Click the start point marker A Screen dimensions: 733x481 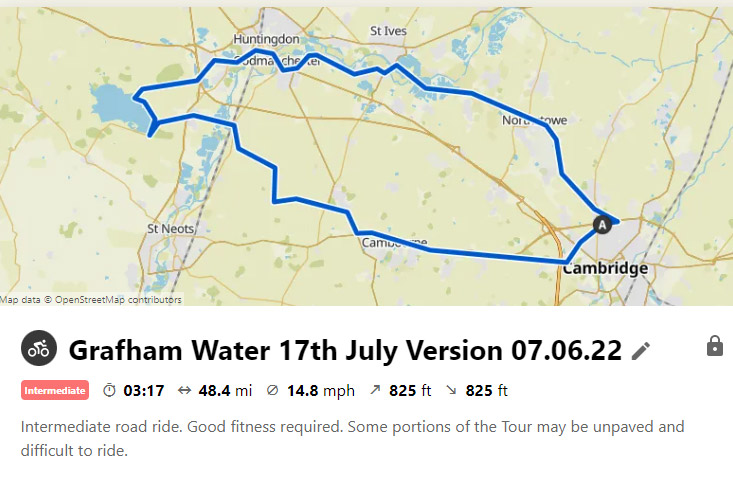click(x=602, y=225)
